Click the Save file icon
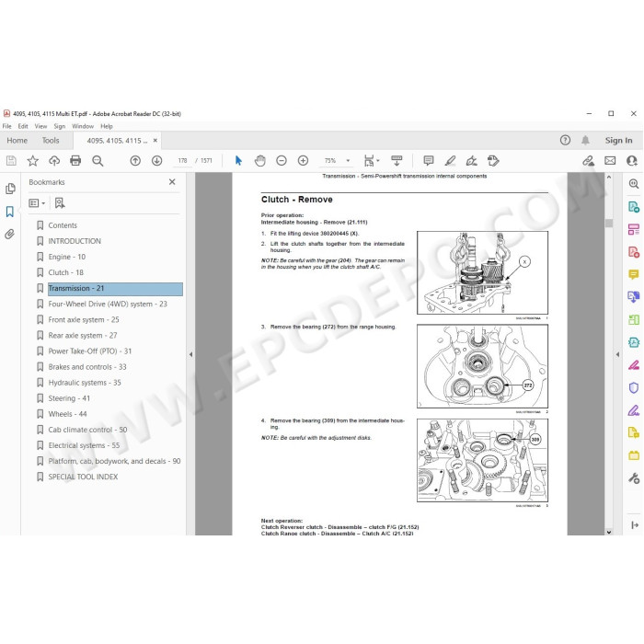The height and width of the screenshot is (644, 644). 11,161
